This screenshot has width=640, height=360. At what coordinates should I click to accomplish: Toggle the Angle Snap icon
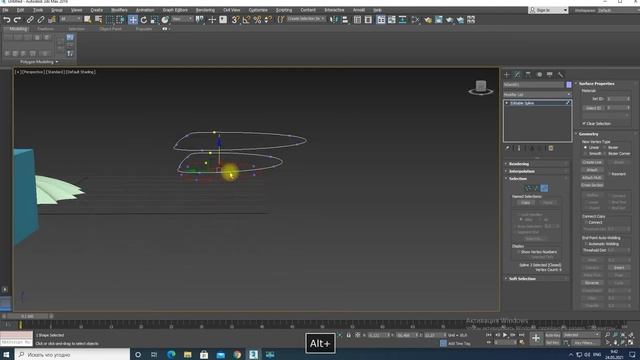[x=247, y=20]
